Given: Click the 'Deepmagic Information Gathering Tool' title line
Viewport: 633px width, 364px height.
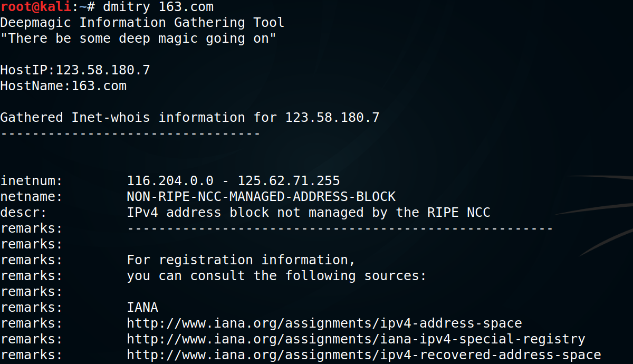Looking at the screenshot, I should click(x=142, y=23).
